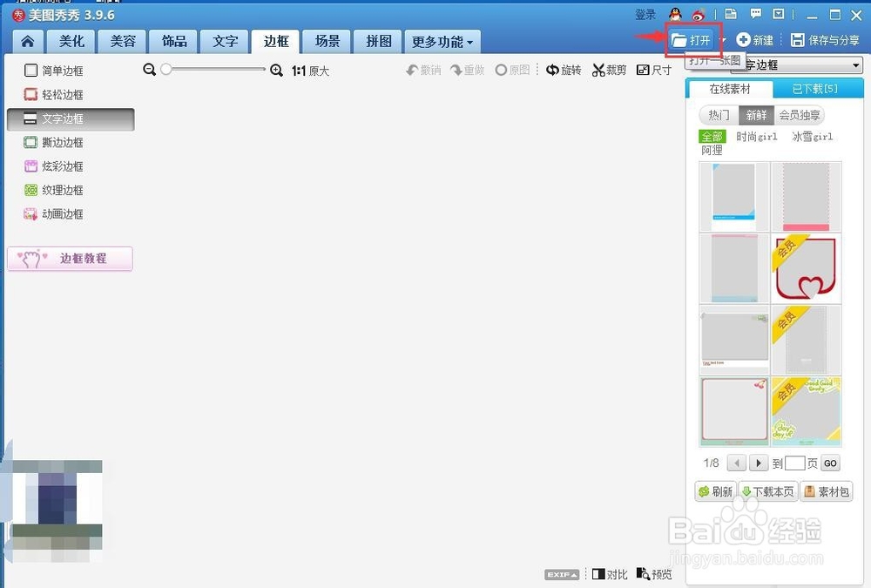Toggle the 对比 compare view
This screenshot has width=871, height=588.
coord(609,574)
